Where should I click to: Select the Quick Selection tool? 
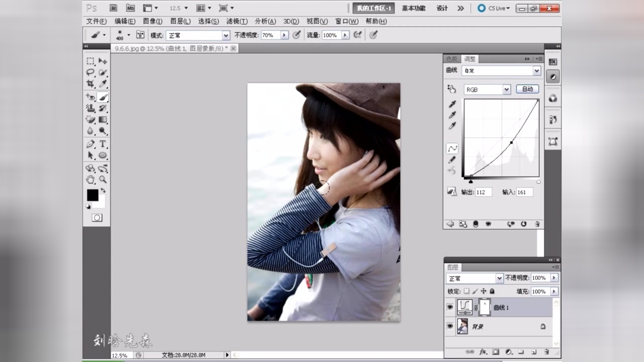click(x=103, y=72)
